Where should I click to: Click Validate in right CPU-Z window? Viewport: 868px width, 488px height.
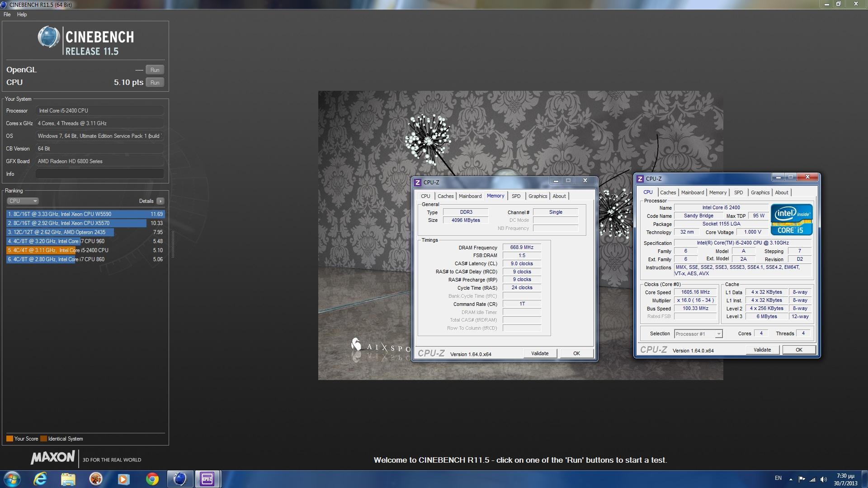762,350
